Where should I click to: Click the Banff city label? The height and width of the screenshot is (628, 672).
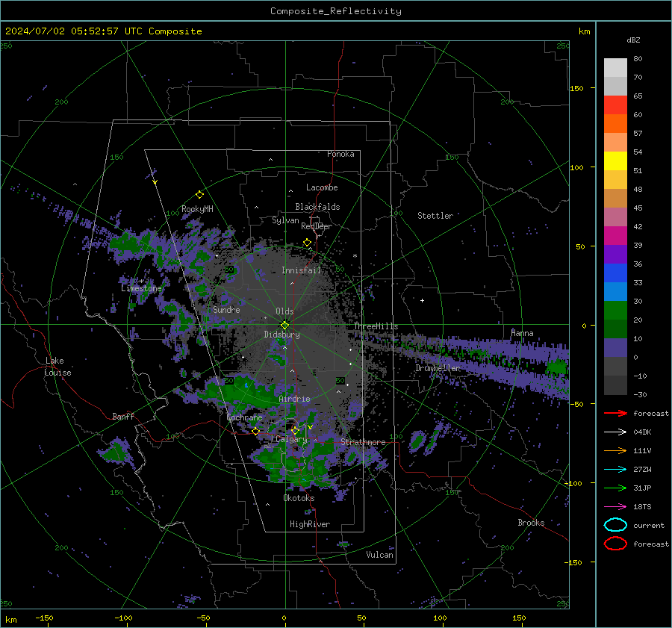click(123, 417)
